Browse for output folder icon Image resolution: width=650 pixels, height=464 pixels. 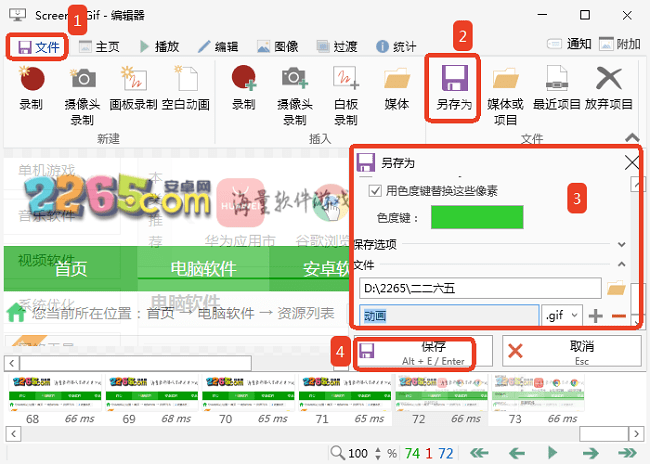click(616, 288)
